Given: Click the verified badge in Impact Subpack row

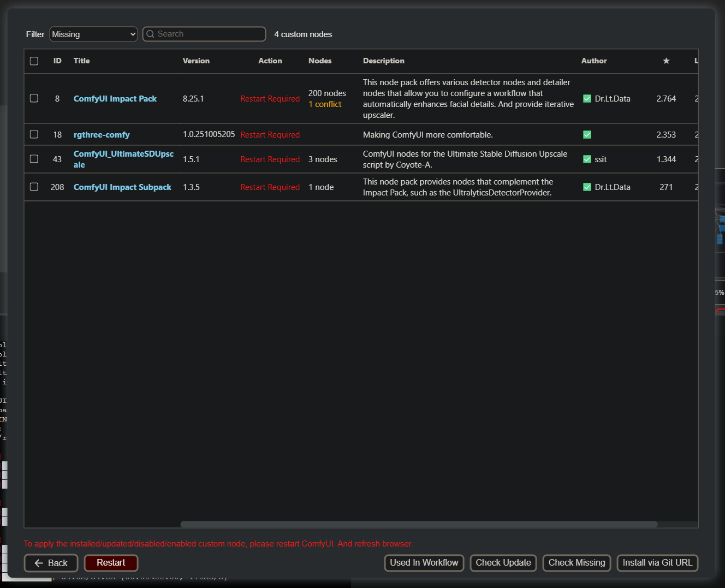Looking at the screenshot, I should pyautogui.click(x=587, y=187).
